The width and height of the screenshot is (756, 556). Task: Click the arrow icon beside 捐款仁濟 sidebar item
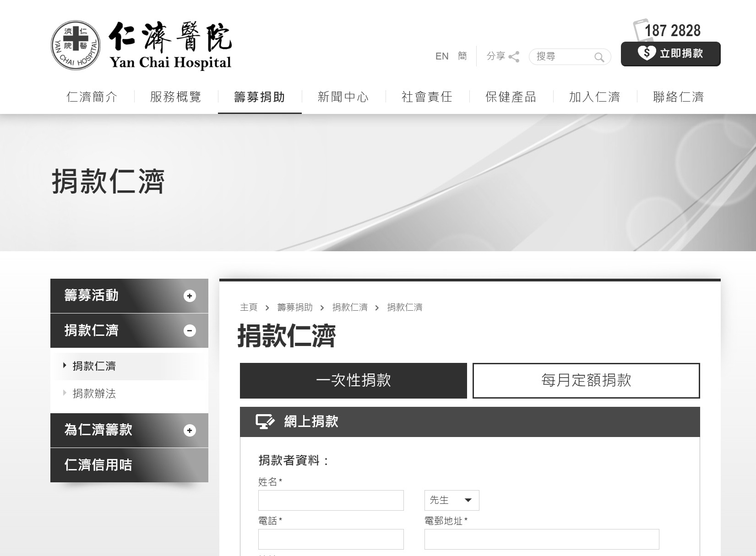tap(64, 366)
